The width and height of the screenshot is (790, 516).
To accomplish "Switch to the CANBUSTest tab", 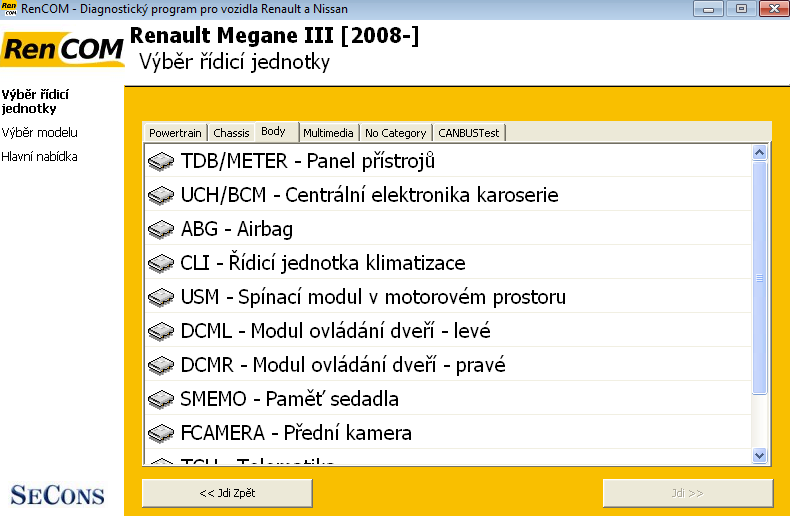I will [469, 133].
